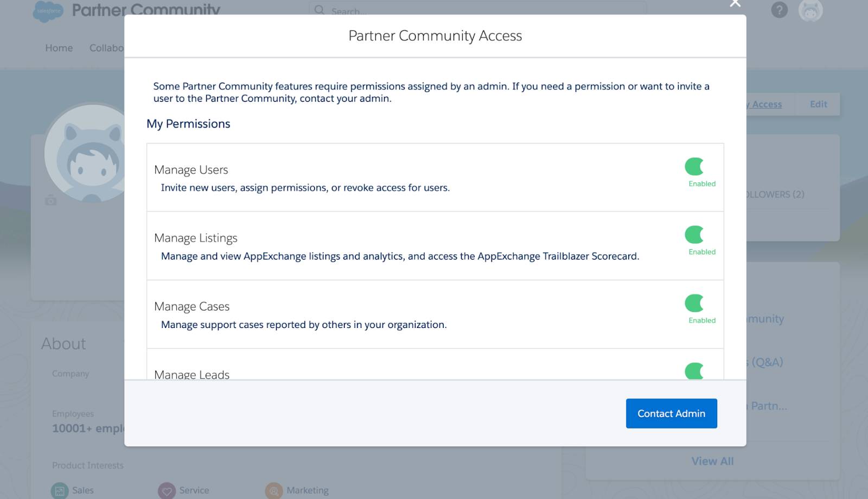Viewport: 868px width, 499px height.
Task: Open the user avatar menu in header
Action: (x=810, y=10)
